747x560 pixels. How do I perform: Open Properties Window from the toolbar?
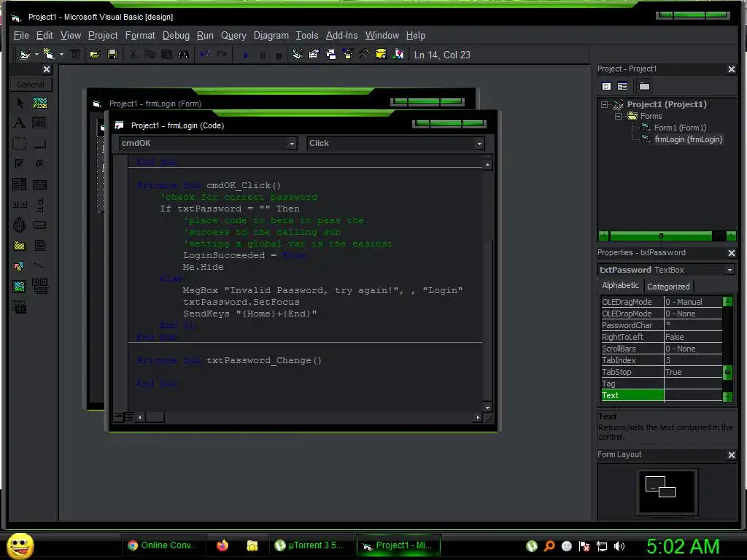314,54
